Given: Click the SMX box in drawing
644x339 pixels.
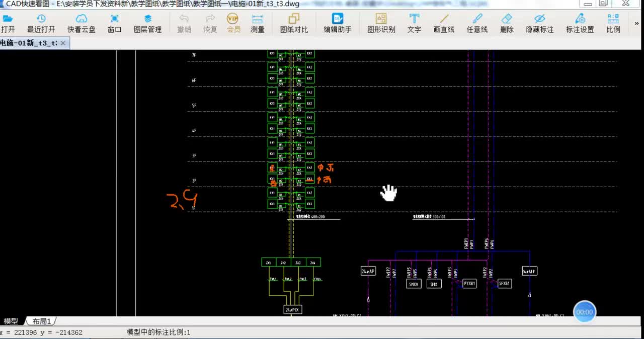Looking at the screenshot, I should point(434,284).
